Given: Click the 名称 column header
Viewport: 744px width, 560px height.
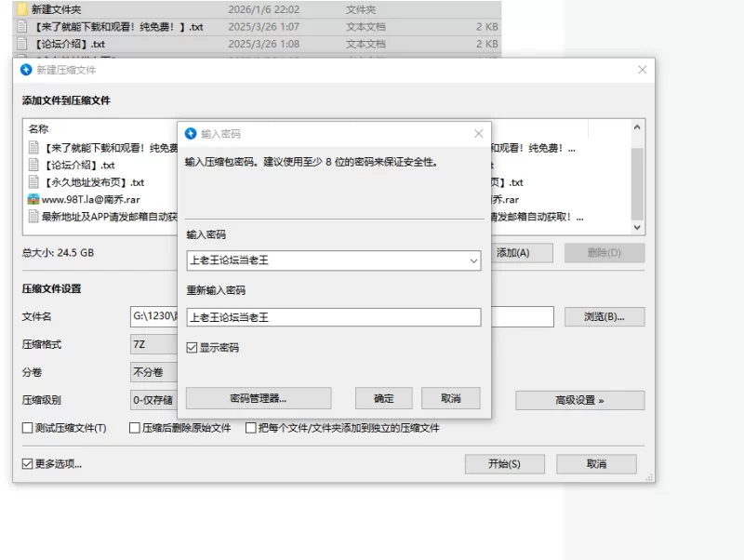Looking at the screenshot, I should point(38,129).
